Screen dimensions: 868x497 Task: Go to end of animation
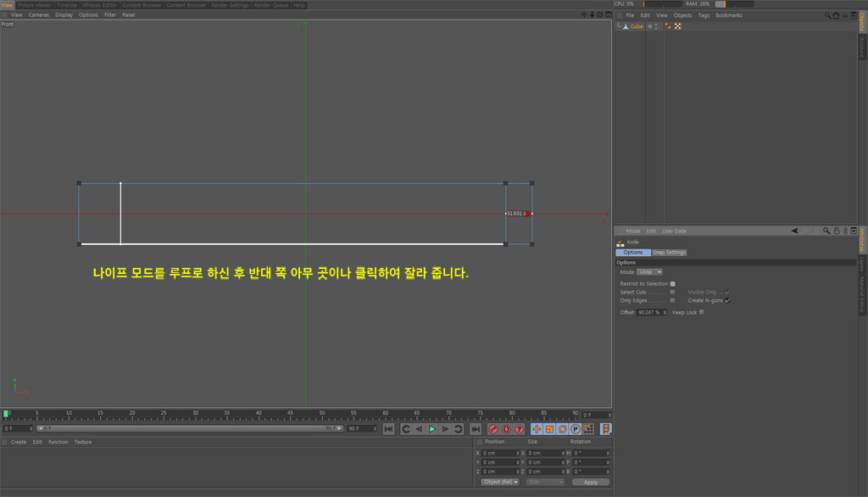click(476, 429)
